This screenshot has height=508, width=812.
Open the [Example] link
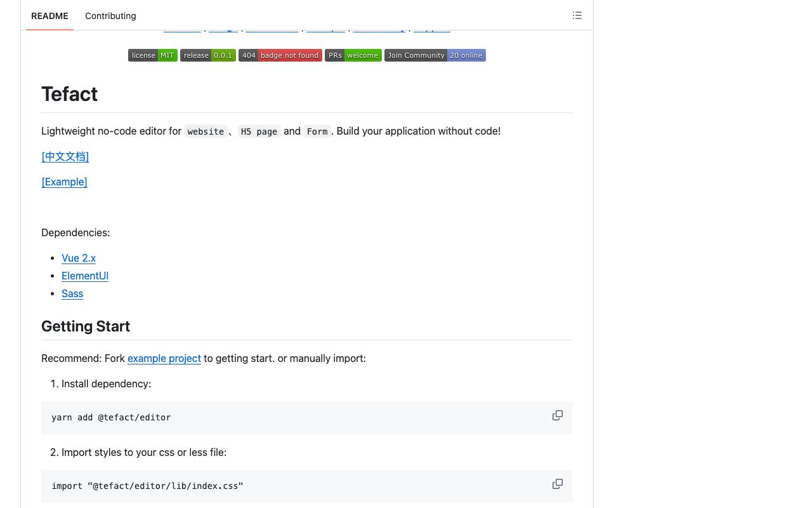coord(64,182)
